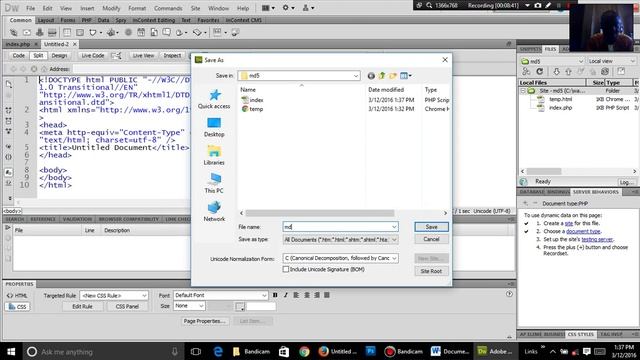This screenshot has width=640, height=360.
Task: Click the Hyperlink icon in Insert bar
Action: 13,33
